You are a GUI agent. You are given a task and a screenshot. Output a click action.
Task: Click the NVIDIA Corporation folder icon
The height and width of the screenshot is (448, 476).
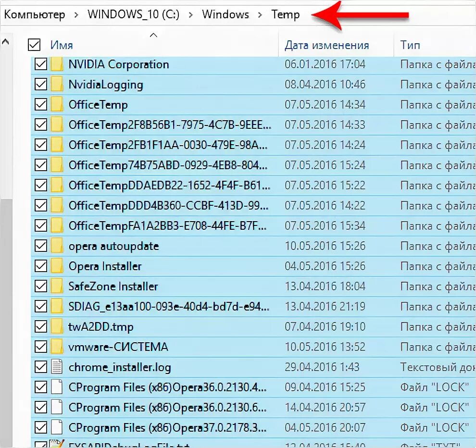pyautogui.click(x=57, y=64)
